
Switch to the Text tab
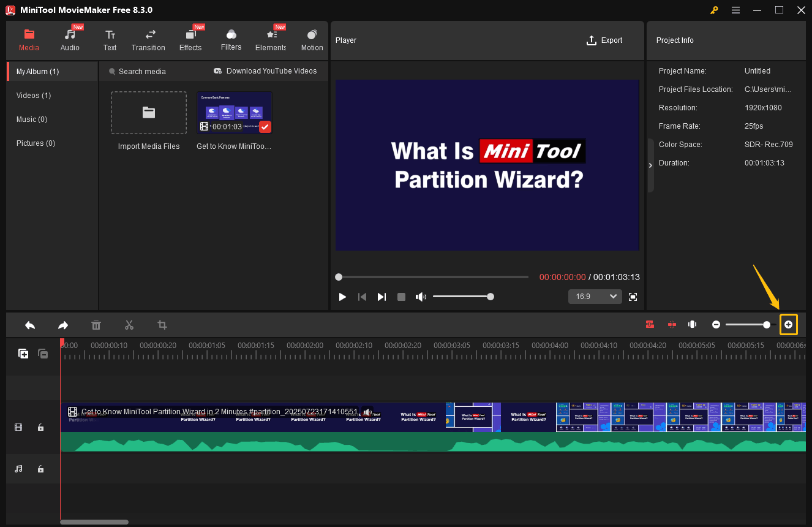pos(110,40)
